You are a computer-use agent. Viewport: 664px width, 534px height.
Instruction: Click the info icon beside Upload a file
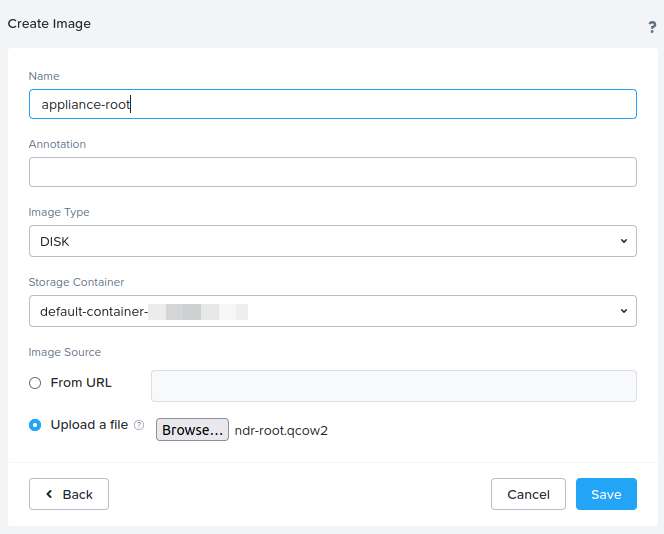tap(139, 425)
